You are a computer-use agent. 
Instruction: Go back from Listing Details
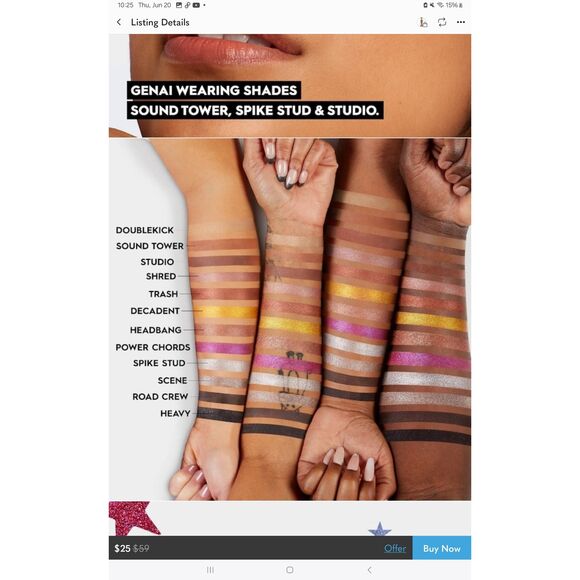pyautogui.click(x=119, y=22)
